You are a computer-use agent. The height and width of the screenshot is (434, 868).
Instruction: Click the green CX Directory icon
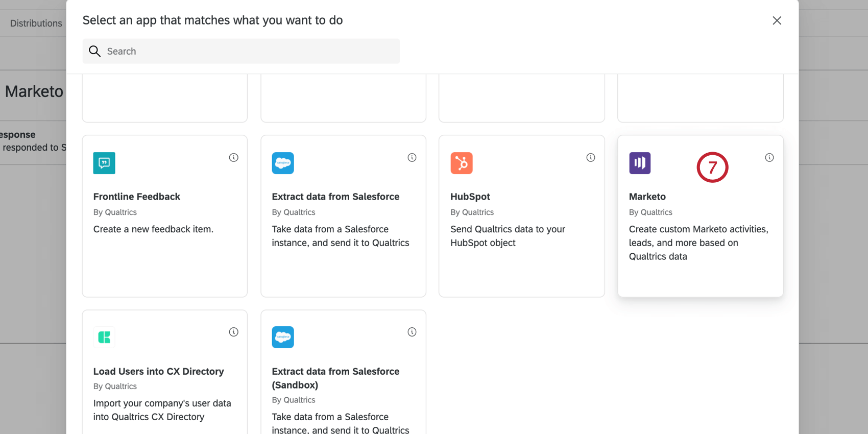[104, 337]
